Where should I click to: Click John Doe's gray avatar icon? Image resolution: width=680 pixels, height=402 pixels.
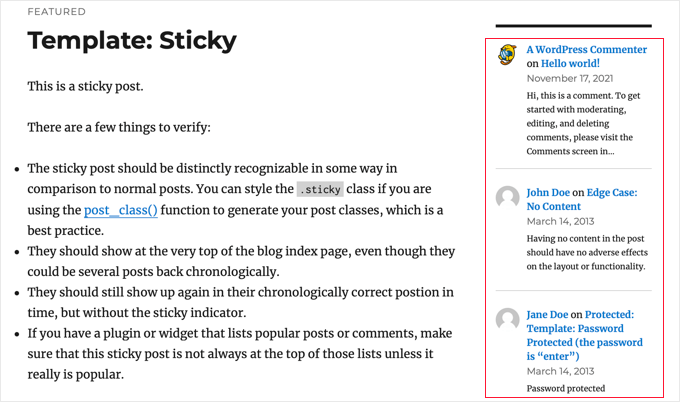(x=507, y=197)
